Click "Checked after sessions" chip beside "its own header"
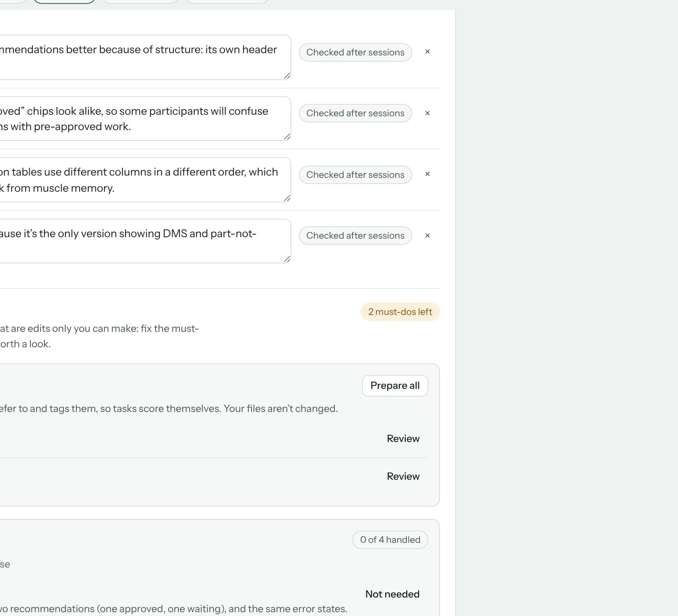The width and height of the screenshot is (678, 616). pos(355,52)
